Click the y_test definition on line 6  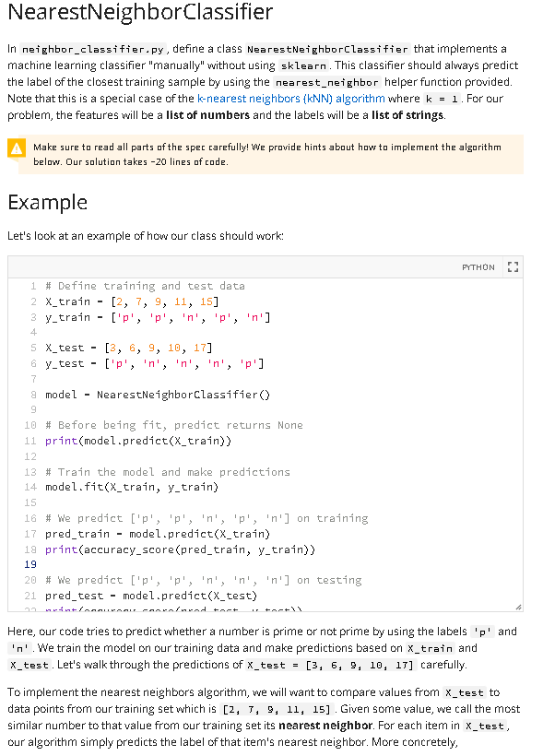tap(154, 363)
